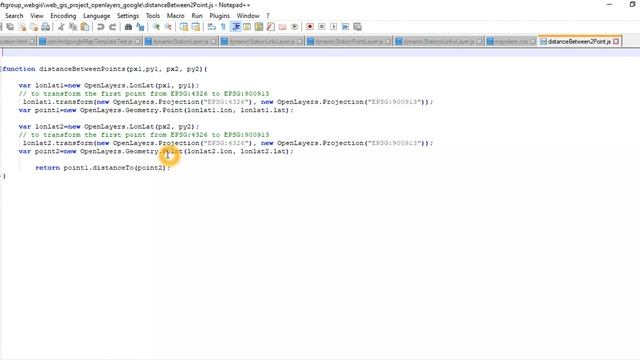Click the 'var lonlat2=new OpenLayers.LonLat' line

pos(109,127)
